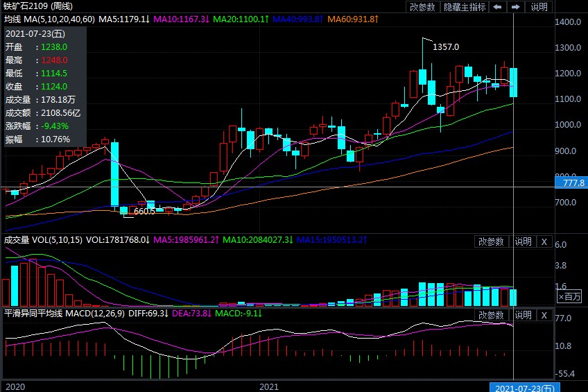The image size is (588, 392).
Task: Click the 1357.0 high price annotation
Action: click(446, 47)
